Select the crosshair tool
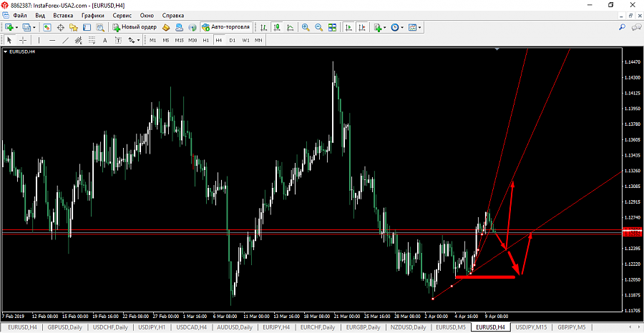The width and height of the screenshot is (644, 333). click(x=23, y=40)
